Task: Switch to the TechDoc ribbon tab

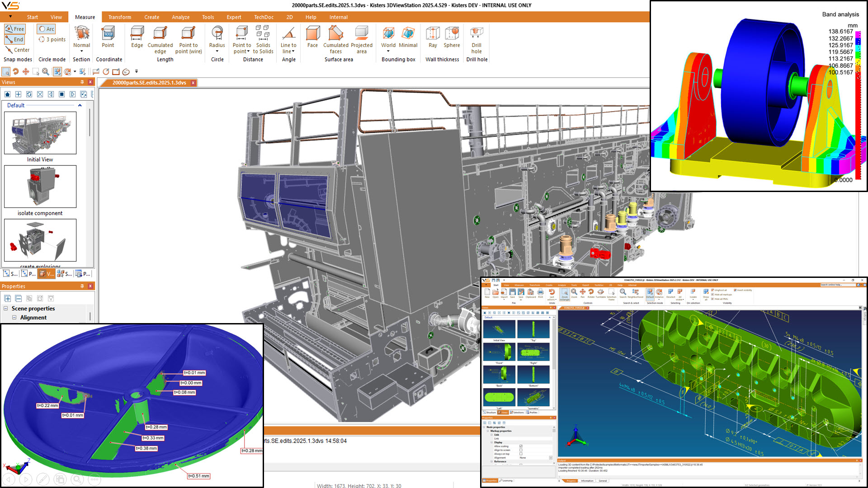Action: [264, 17]
